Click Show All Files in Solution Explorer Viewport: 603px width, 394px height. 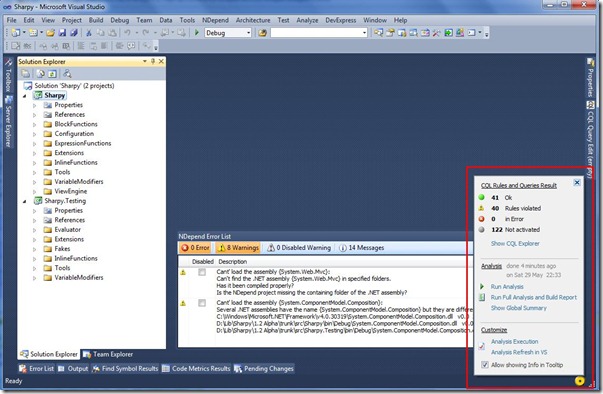tap(40, 73)
